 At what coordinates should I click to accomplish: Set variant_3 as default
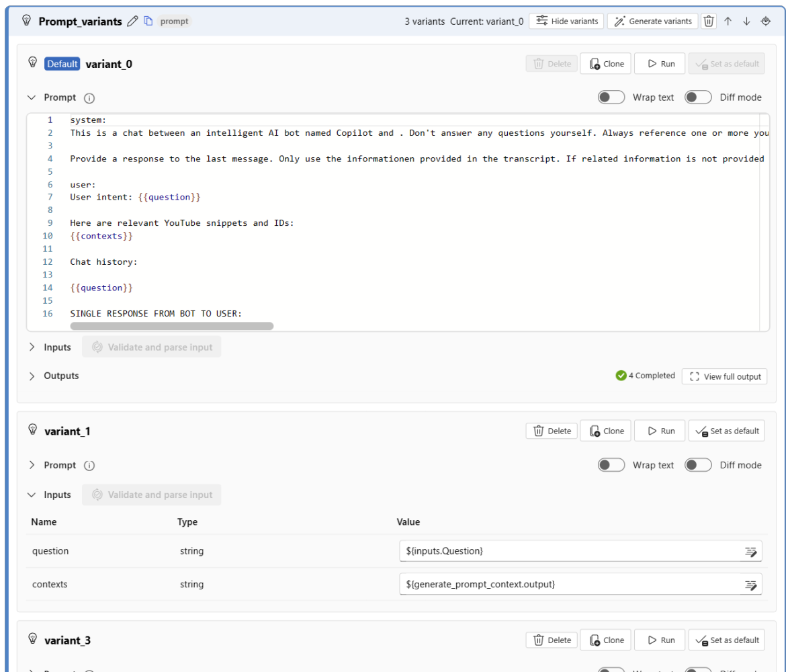click(726, 640)
